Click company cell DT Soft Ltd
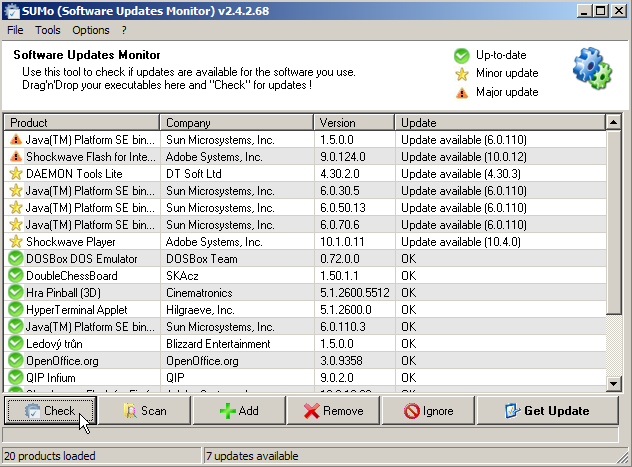Image resolution: width=632 pixels, height=467 pixels. point(194,174)
